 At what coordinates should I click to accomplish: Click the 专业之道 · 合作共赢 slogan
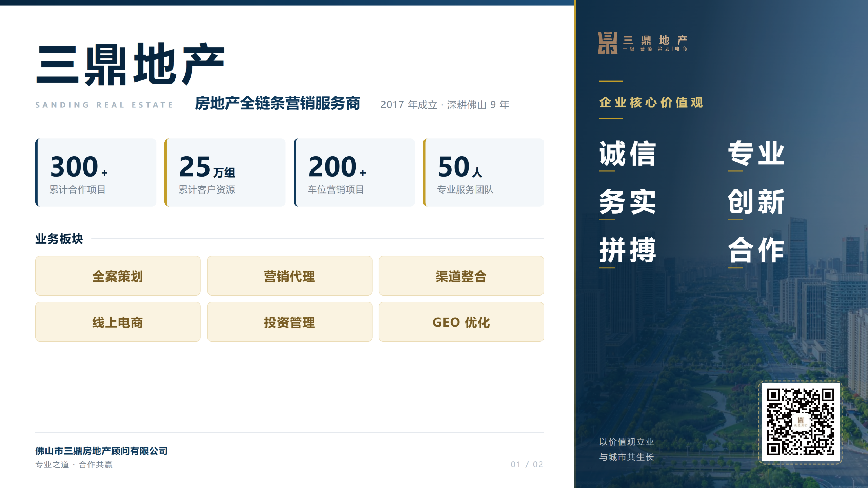pyautogui.click(x=74, y=465)
